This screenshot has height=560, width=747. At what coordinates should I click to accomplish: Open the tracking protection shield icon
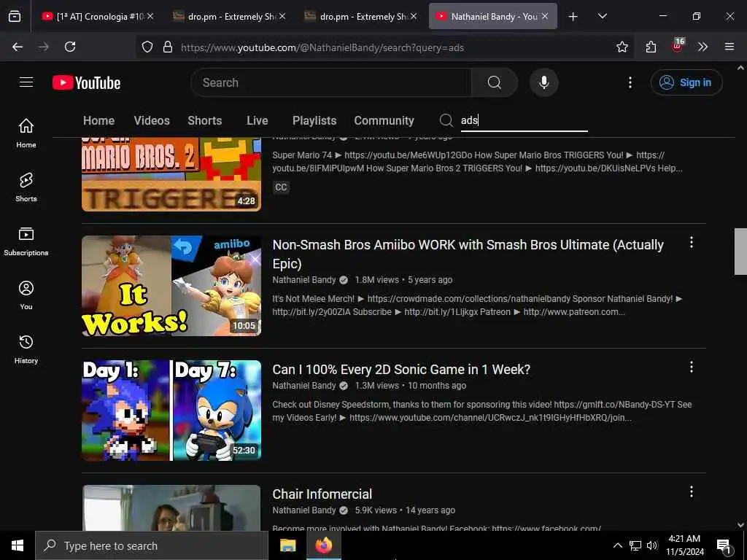[147, 47]
